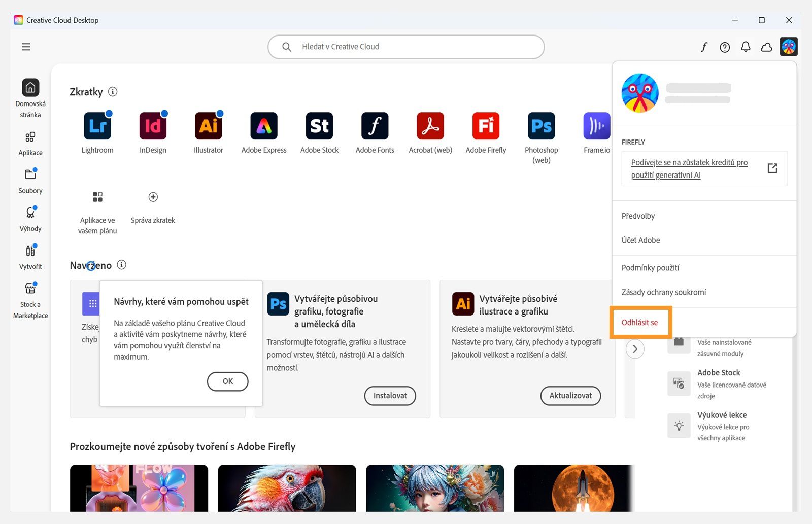Open the FLOW flower Firefly thumbnail

[139, 488]
